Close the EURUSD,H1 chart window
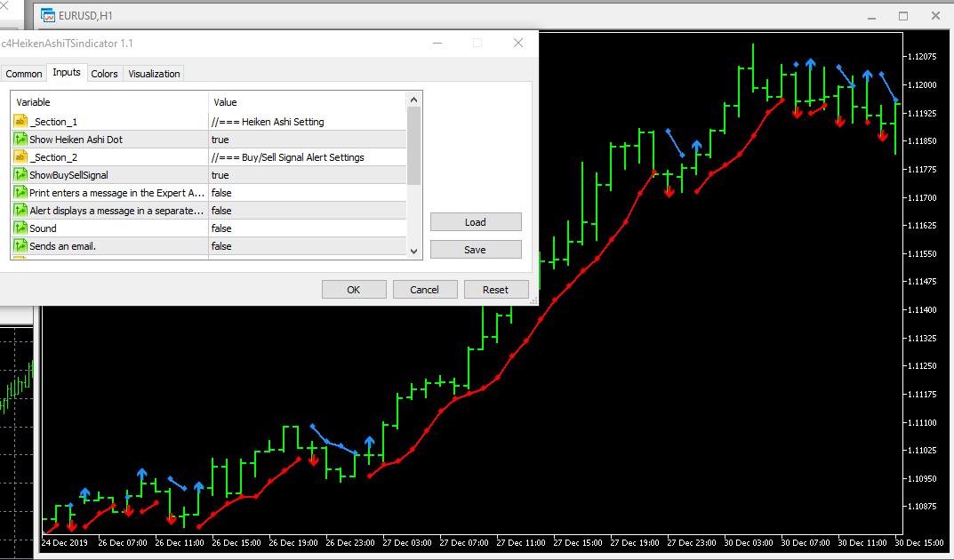Screen dimensions: 954x560 coord(935,16)
